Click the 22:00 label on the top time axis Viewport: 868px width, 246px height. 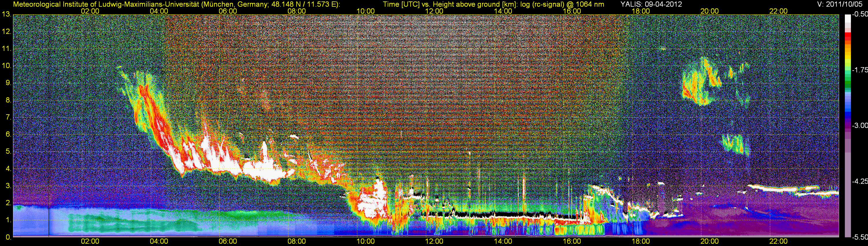[x=779, y=11]
